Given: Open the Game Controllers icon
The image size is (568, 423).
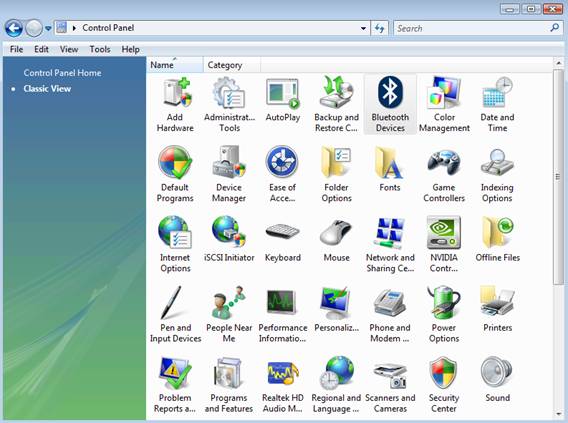Looking at the screenshot, I should 444,163.
